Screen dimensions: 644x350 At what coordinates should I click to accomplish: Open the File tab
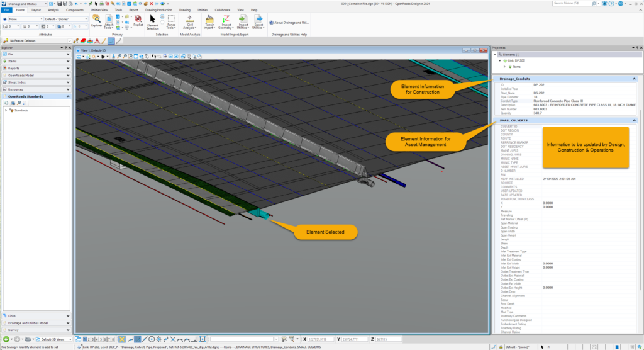click(6, 10)
